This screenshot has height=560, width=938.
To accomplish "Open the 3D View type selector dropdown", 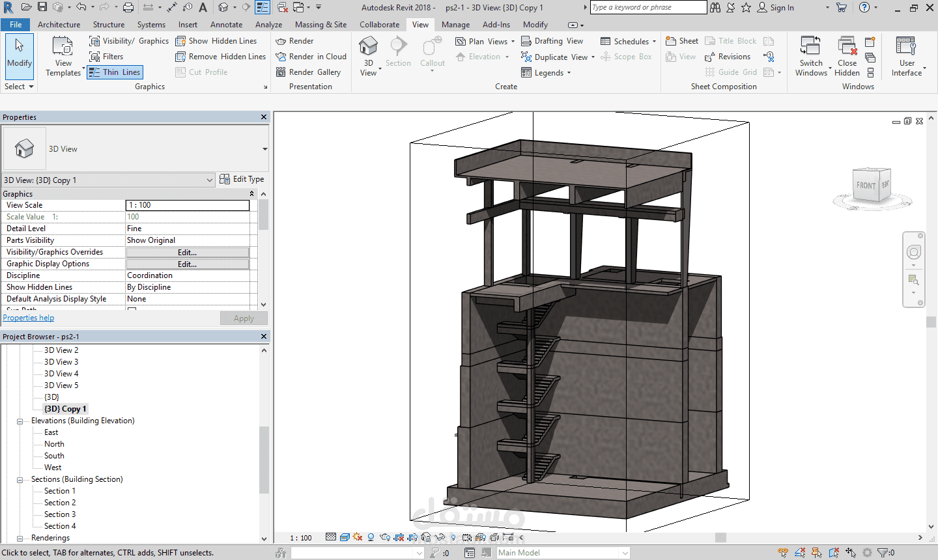I will 265,149.
